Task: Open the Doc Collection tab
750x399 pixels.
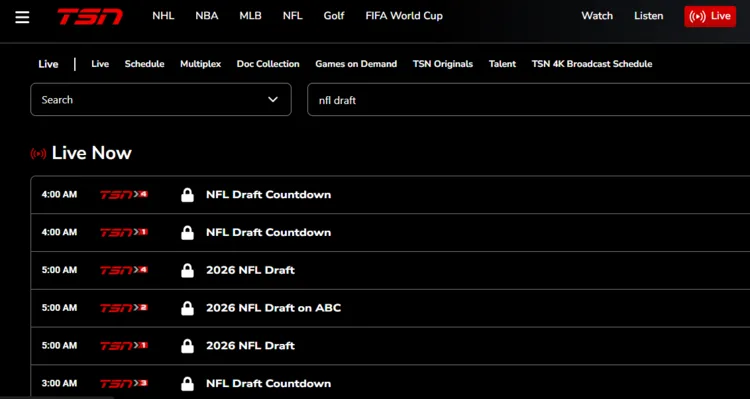Action: pos(268,64)
